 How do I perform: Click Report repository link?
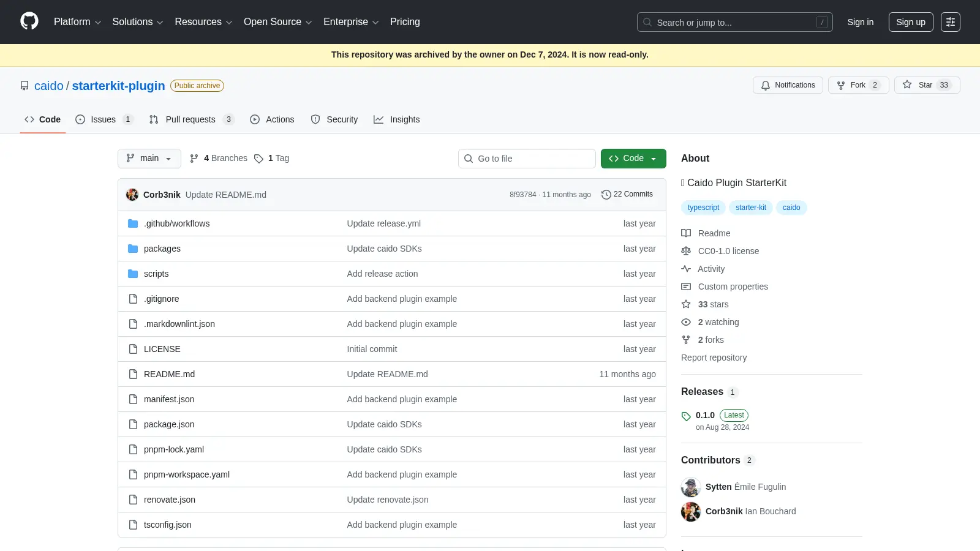tap(714, 358)
